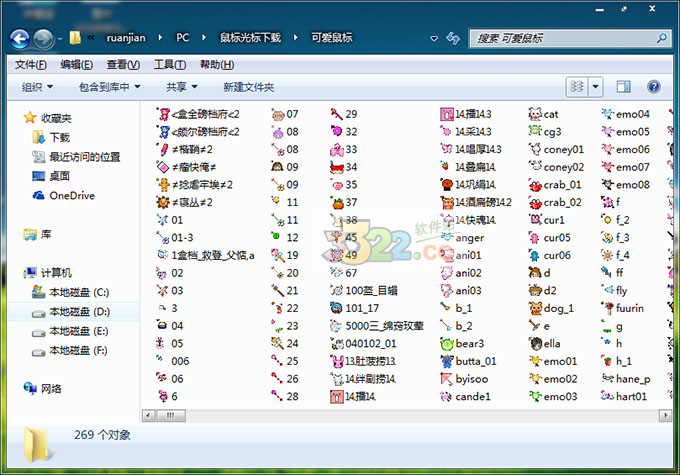Select the cat cursor file
The image size is (680, 475).
550,114
